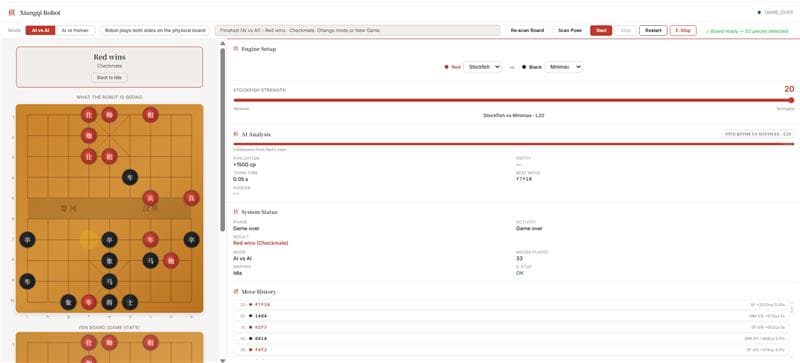Select black horse 马 next to red cannon

[150, 260]
